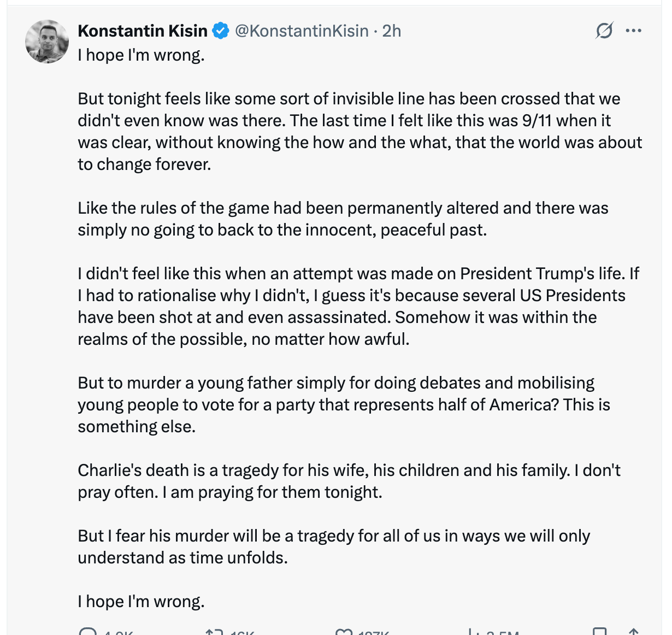Click the share upload arrow icon
Screen dimensions: 672x635
(634, 632)
